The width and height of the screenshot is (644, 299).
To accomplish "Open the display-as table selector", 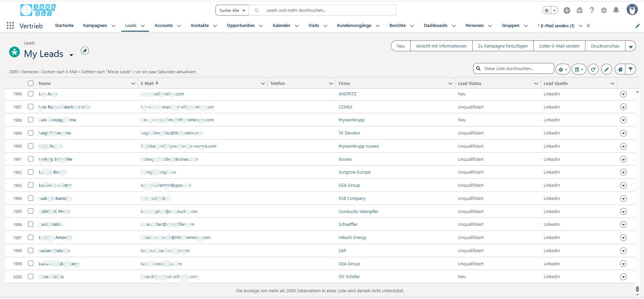I will [x=579, y=69].
